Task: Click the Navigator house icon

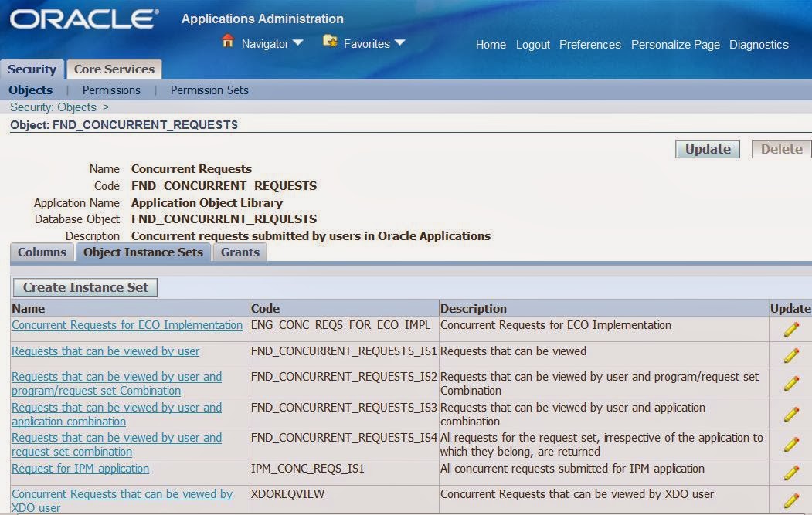Action: 227,41
